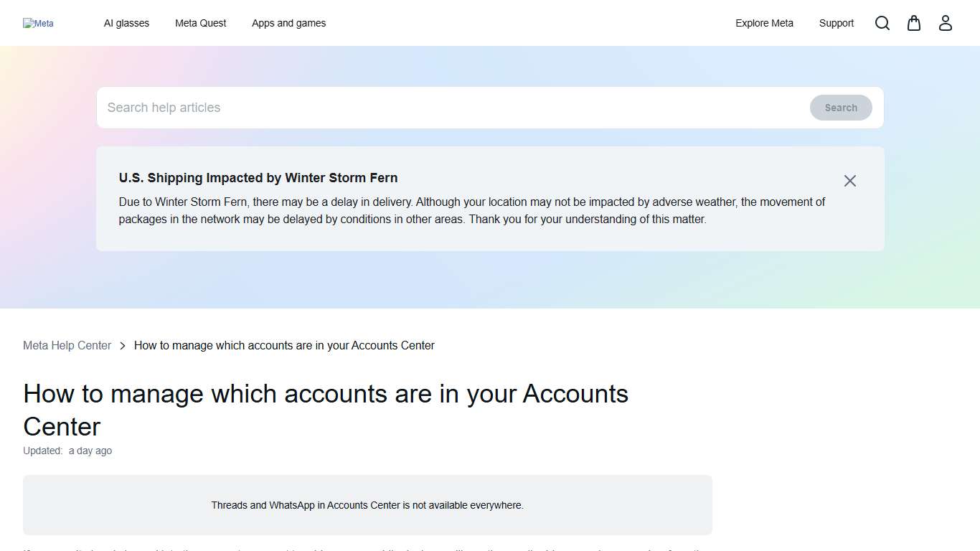The image size is (980, 551).
Task: Open the account profile icon
Action: pyautogui.click(x=945, y=23)
